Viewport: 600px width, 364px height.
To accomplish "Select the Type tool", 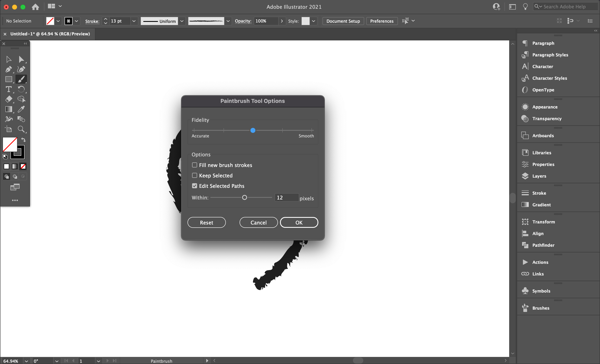I will (x=9, y=89).
